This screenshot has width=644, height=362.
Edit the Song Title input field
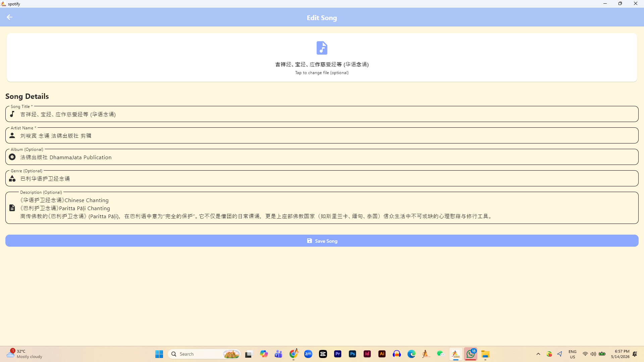(322, 114)
